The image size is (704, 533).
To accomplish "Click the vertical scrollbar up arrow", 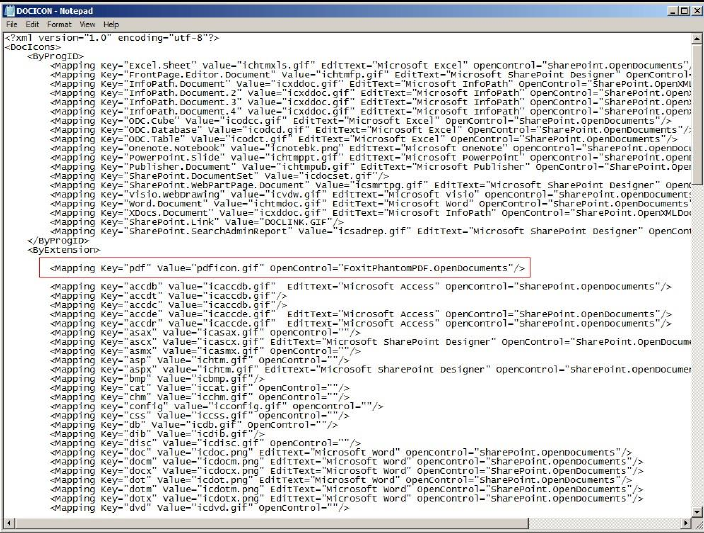I will tap(696, 39).
